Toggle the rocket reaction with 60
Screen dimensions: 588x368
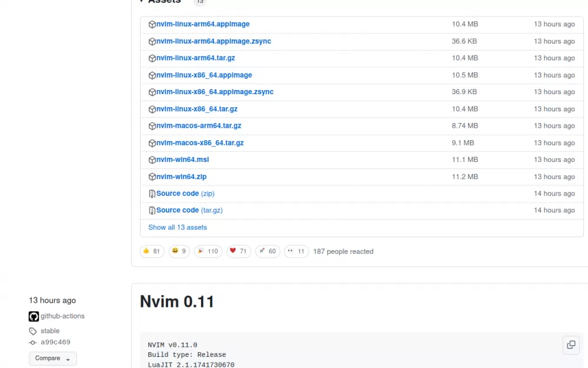click(268, 251)
